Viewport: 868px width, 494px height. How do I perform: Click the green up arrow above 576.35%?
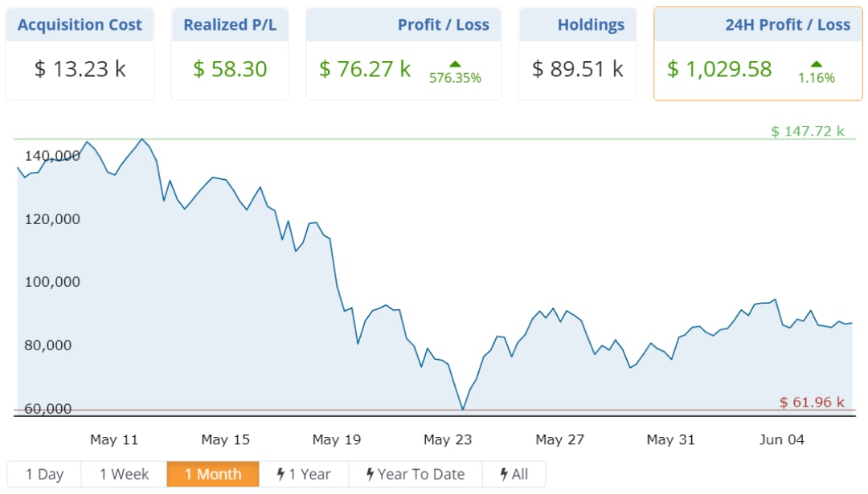click(455, 63)
